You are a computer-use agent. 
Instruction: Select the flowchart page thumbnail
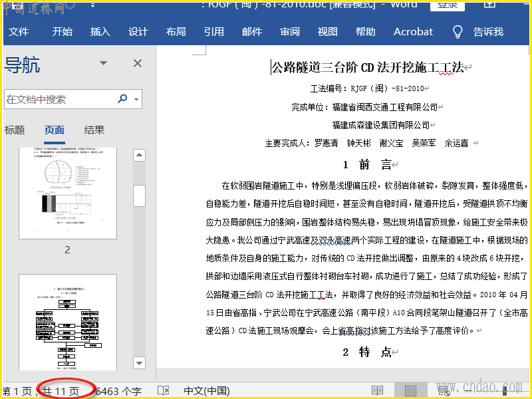(x=68, y=323)
